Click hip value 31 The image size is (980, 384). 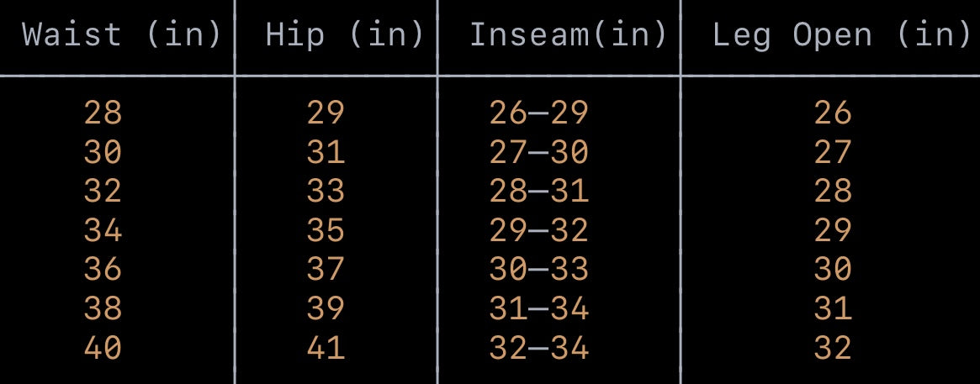326,152
